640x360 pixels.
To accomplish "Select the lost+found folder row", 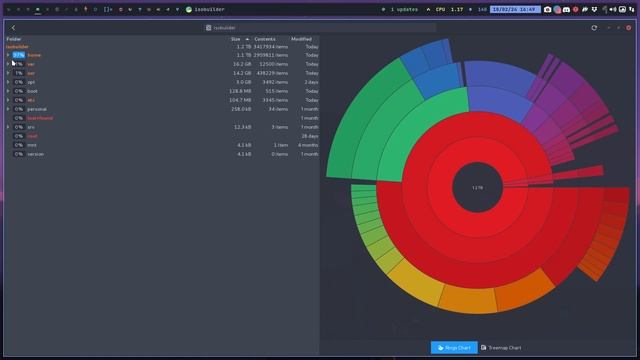I will pos(162,118).
